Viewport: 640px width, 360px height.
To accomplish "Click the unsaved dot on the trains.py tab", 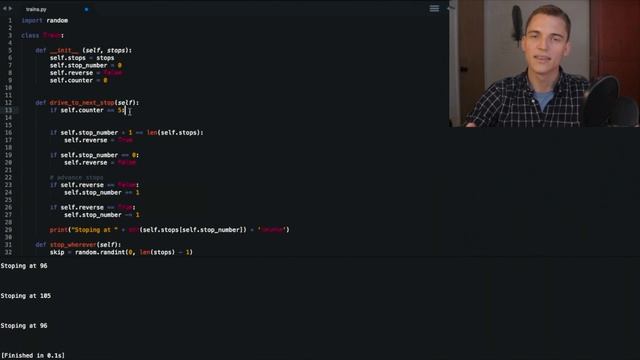I will tap(86, 9).
